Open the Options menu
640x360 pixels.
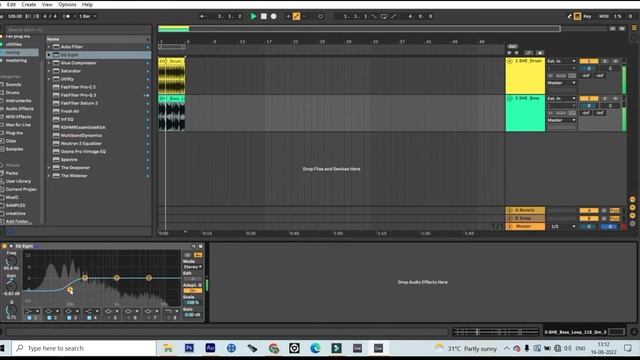(x=67, y=4)
